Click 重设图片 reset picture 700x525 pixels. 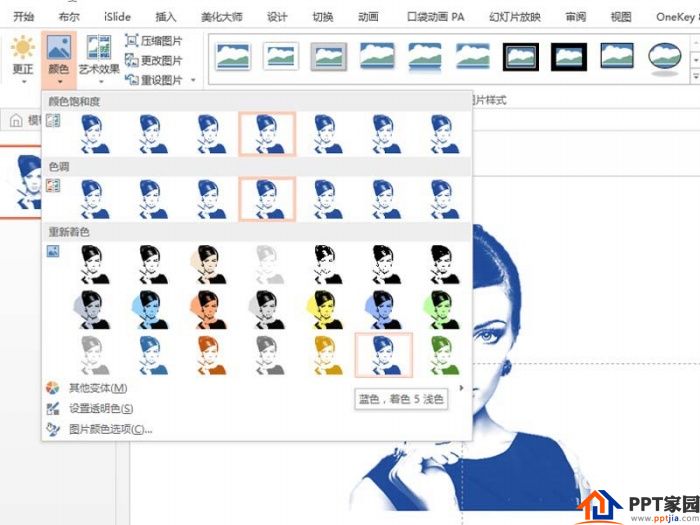154,80
